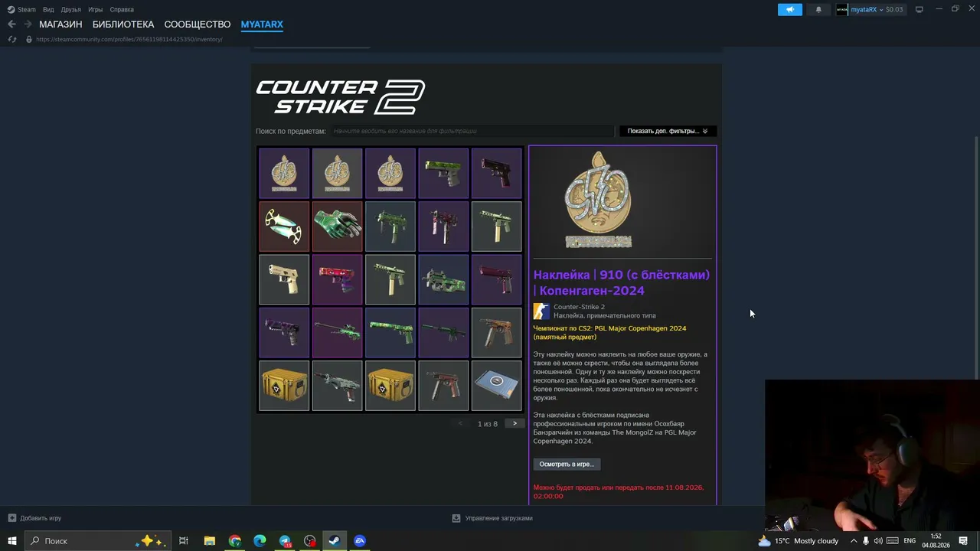Click the Windows taskbar Поиск search box
The width and height of the screenshot is (980, 551).
[x=98, y=541]
